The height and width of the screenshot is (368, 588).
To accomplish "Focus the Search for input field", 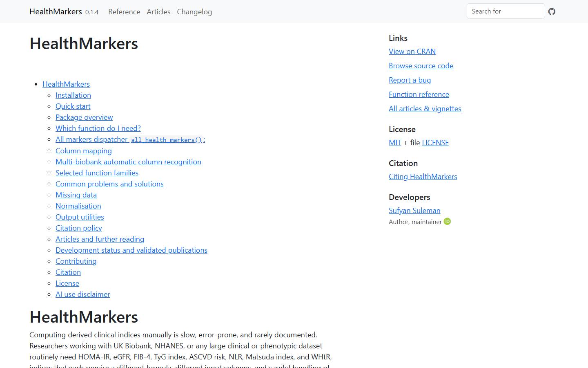I will [x=506, y=11].
